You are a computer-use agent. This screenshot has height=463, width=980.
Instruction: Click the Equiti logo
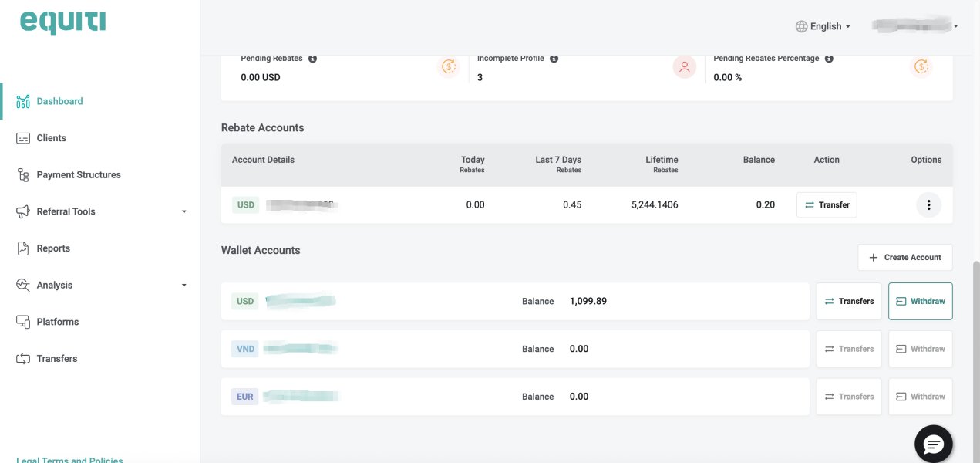click(62, 22)
